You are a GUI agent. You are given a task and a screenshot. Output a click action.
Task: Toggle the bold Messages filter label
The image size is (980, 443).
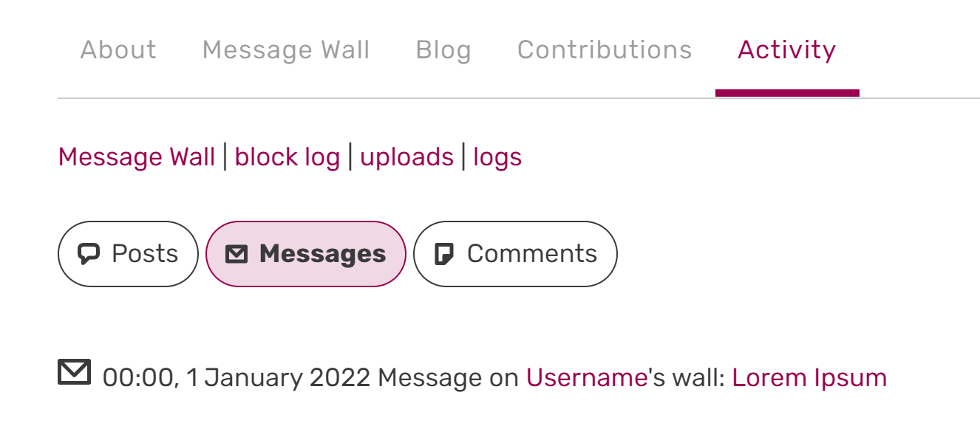coord(322,254)
